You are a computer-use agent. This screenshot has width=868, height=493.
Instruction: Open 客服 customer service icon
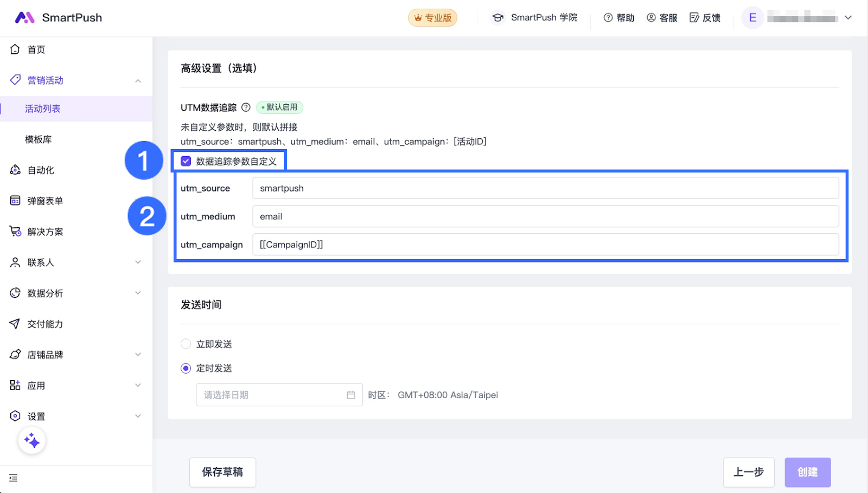651,18
